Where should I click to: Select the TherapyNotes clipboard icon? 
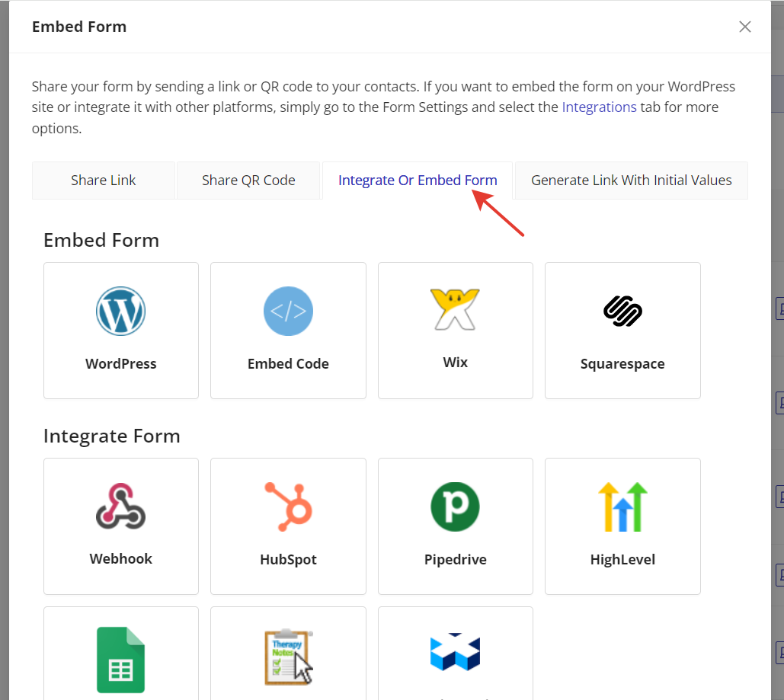coord(288,657)
